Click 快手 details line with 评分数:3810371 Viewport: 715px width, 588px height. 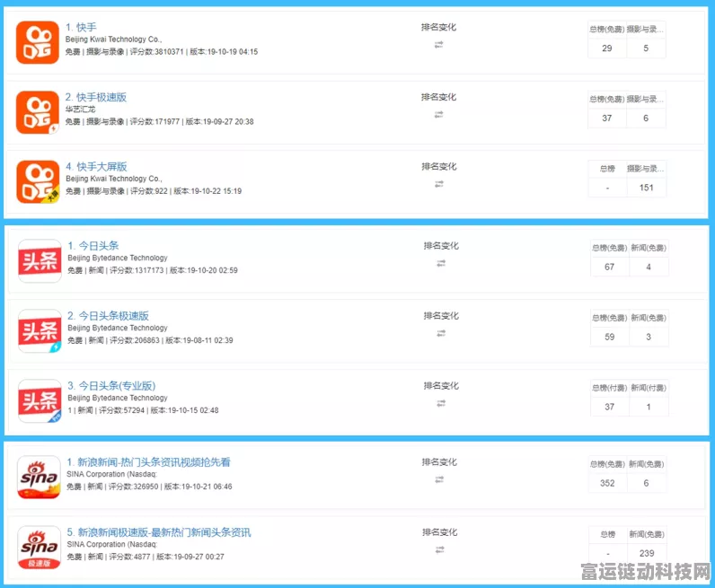pos(162,52)
